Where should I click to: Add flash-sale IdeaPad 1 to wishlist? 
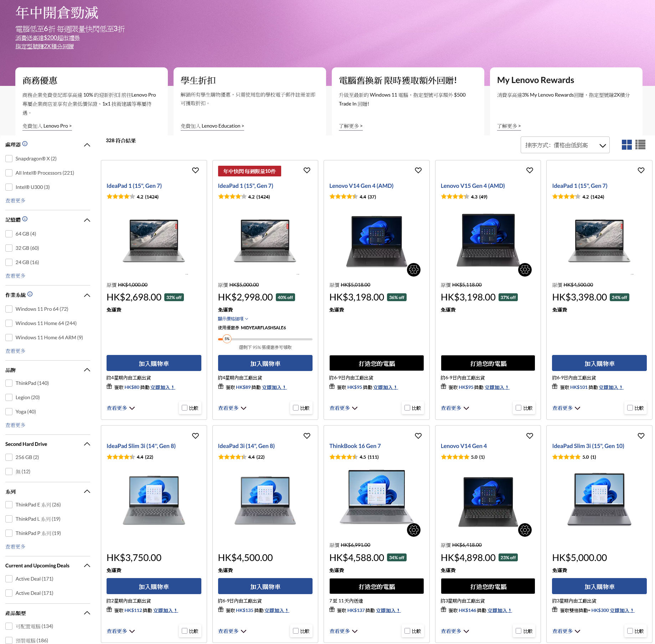(x=307, y=170)
